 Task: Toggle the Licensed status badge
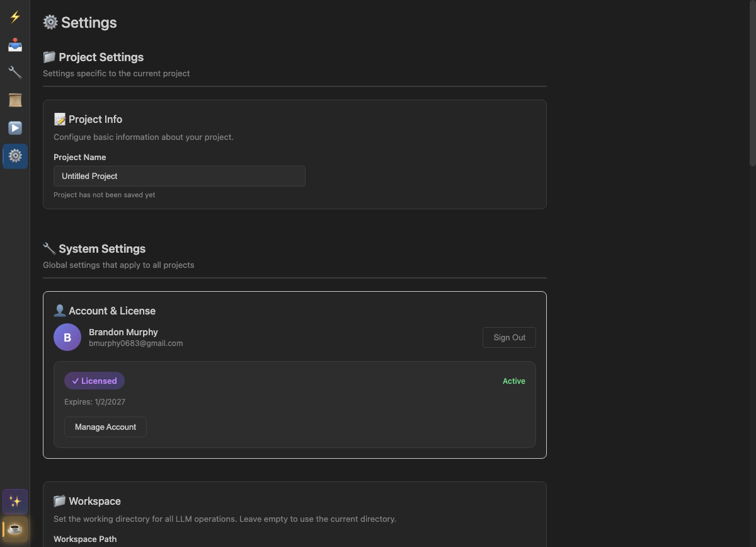(94, 381)
